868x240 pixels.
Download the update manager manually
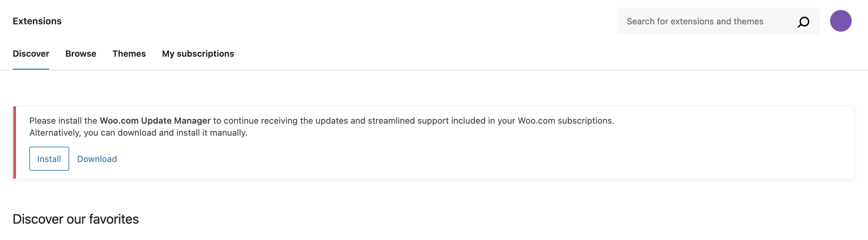click(x=97, y=159)
